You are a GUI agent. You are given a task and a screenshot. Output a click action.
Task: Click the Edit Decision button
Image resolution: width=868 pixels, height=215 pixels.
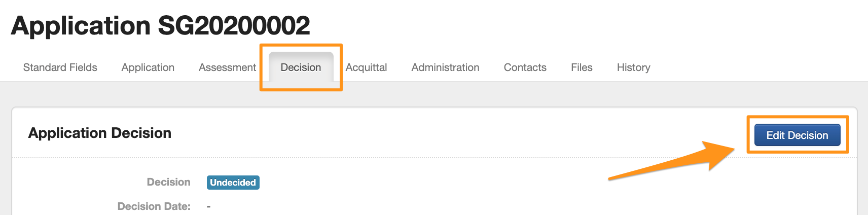coord(797,135)
